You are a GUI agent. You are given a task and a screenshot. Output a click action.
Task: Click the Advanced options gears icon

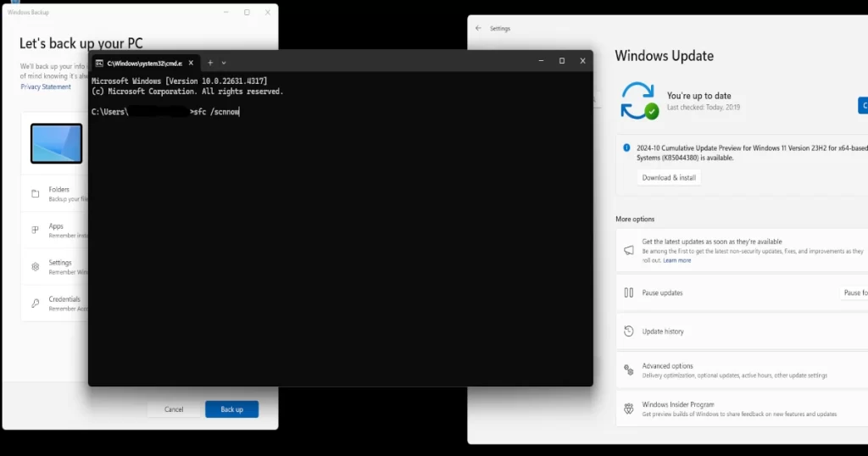[x=629, y=370]
